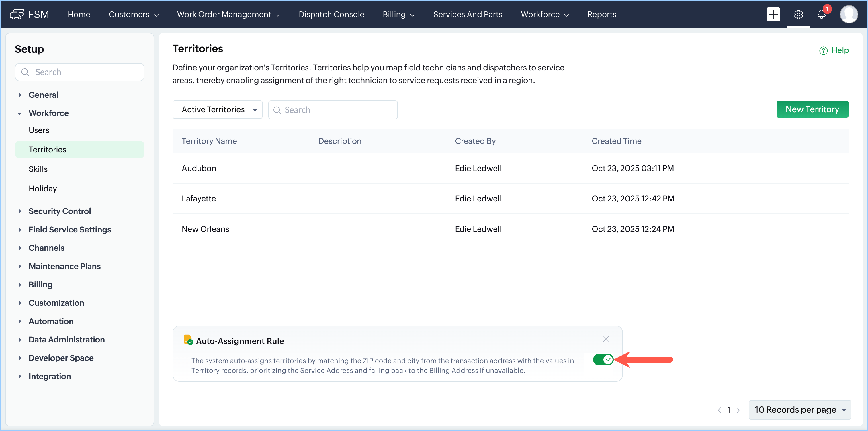The image size is (868, 431).
Task: Open the Dispatch Console menu item
Action: [x=331, y=14]
